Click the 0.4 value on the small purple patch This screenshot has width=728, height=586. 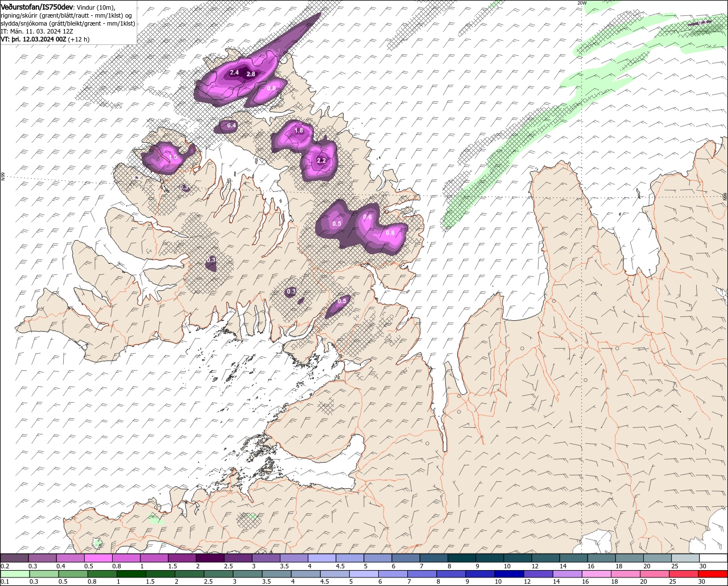coord(231,125)
